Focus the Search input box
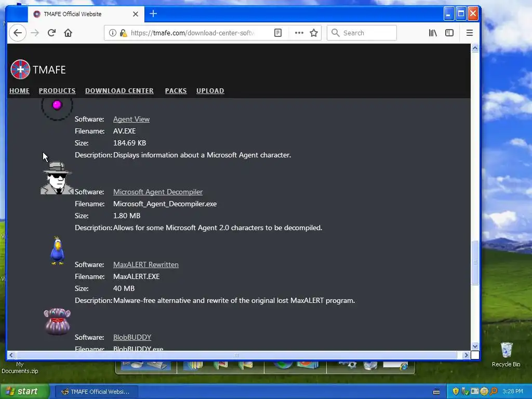 (362, 33)
